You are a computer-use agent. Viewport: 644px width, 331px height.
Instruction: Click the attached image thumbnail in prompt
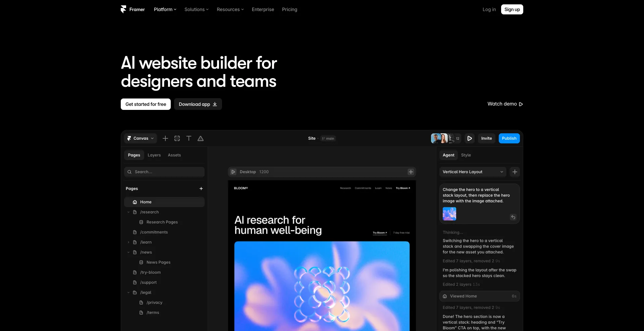[449, 214]
